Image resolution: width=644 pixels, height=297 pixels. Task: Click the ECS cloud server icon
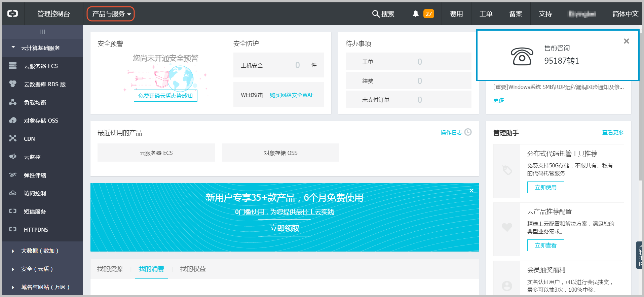click(13, 66)
